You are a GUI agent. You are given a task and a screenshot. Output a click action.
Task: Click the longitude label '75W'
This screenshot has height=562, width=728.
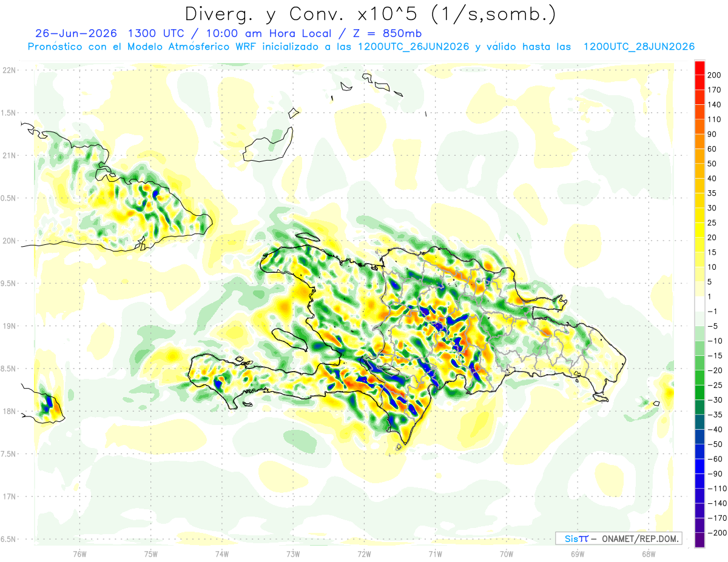click(151, 554)
